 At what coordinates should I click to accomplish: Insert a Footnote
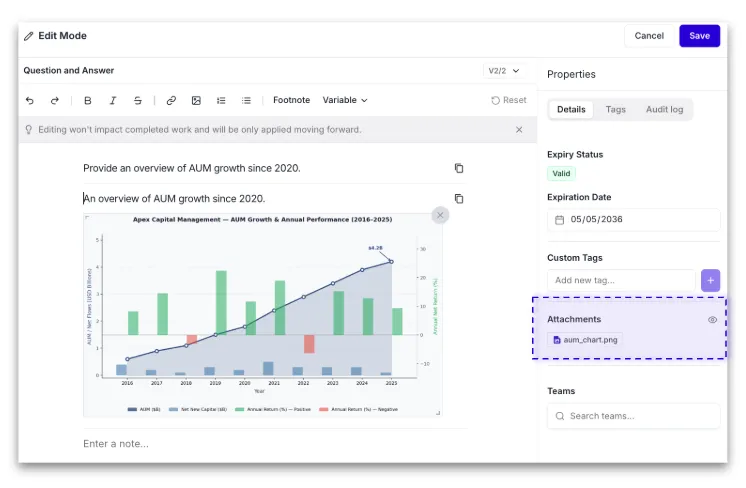[x=291, y=100]
